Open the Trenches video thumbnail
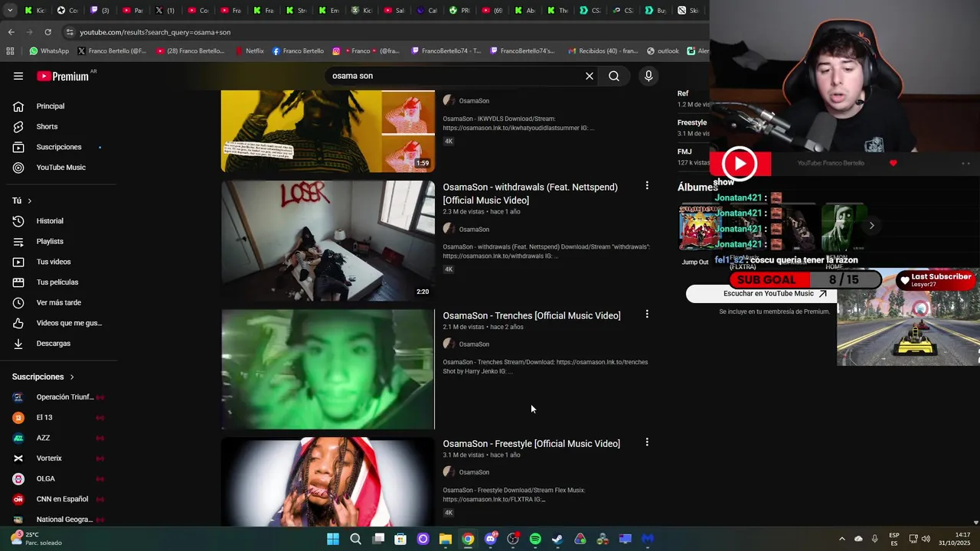 [328, 369]
